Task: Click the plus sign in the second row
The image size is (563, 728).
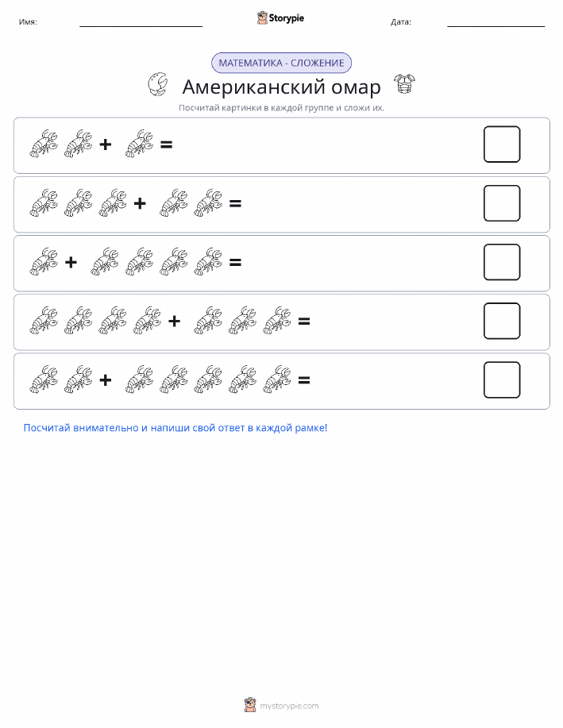Action: (x=140, y=203)
